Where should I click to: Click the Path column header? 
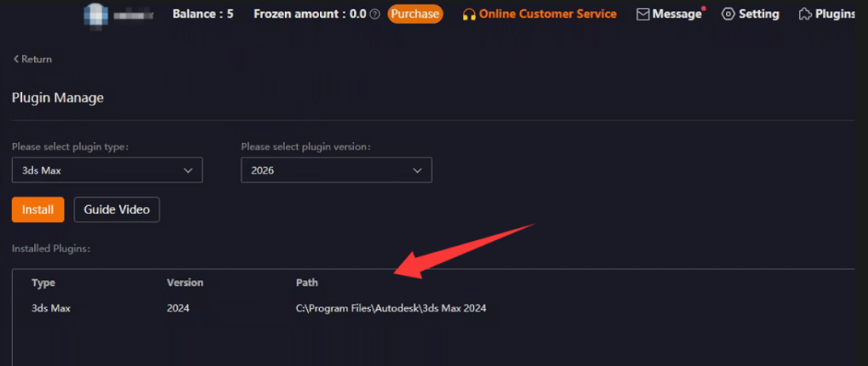307,282
